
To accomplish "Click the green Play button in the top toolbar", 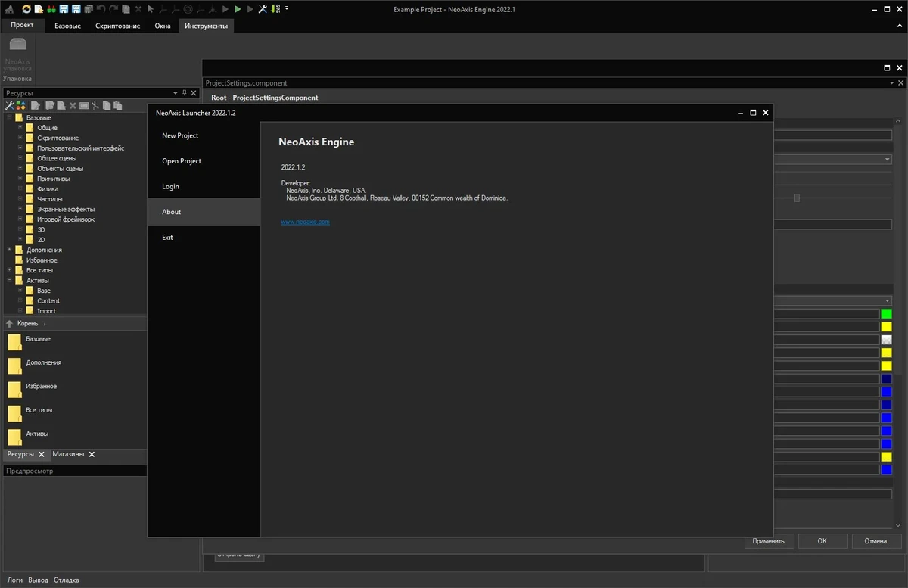I will coord(238,9).
